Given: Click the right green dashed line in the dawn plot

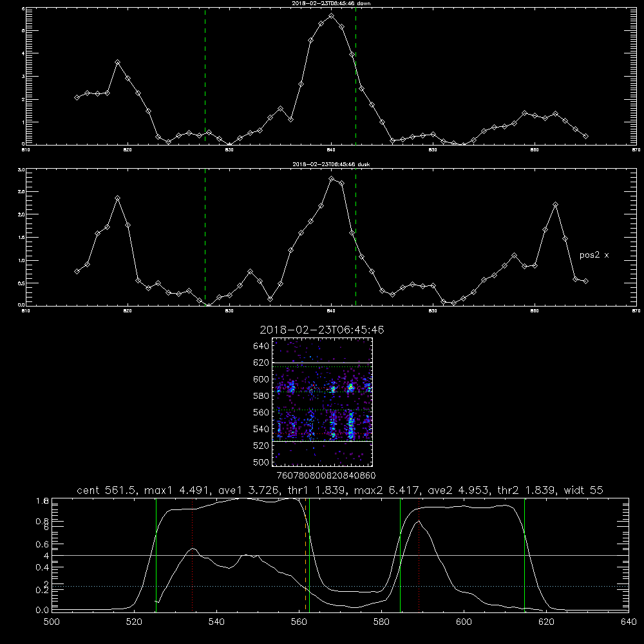Looking at the screenshot, I should [x=355, y=76].
